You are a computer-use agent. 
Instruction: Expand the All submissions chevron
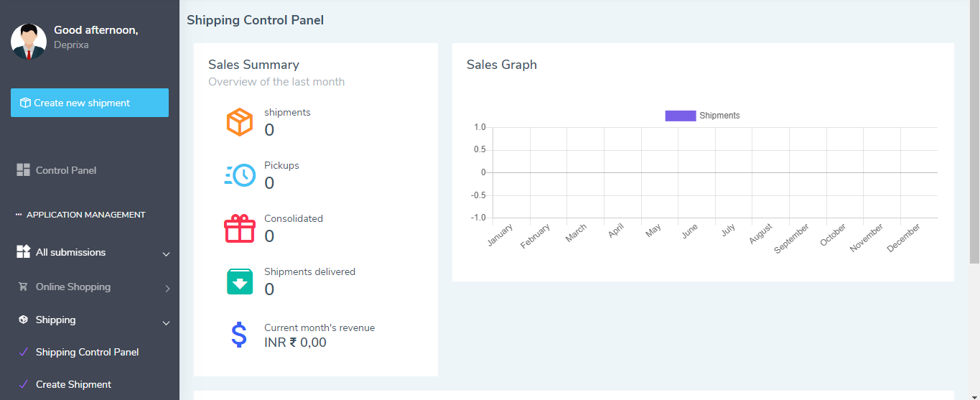[x=166, y=254]
